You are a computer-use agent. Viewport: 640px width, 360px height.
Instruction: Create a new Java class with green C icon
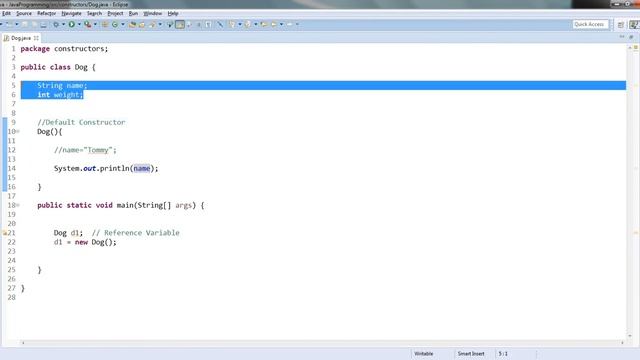115,24
